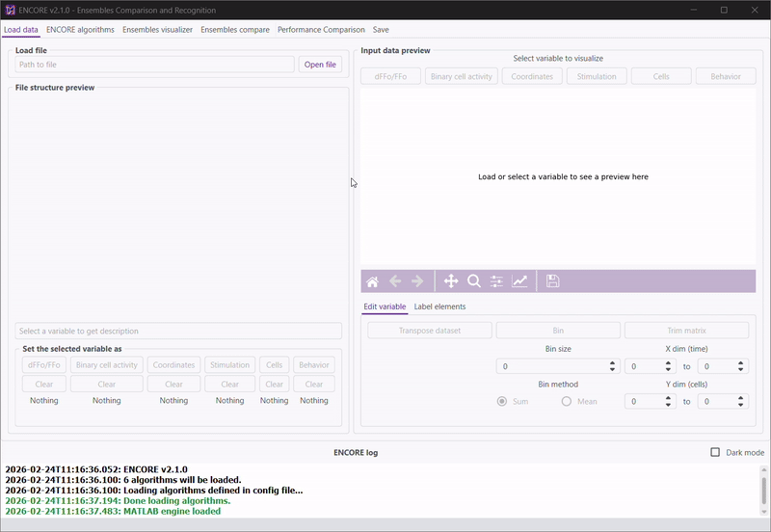This screenshot has height=532, width=771.
Task: Decrease the Y dim end value
Action: click(740, 405)
